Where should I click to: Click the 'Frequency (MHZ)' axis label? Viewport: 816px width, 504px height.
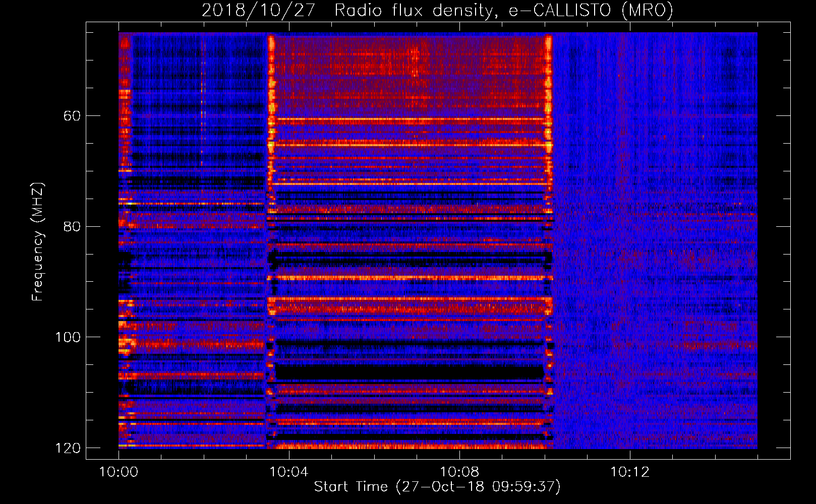pos(38,242)
